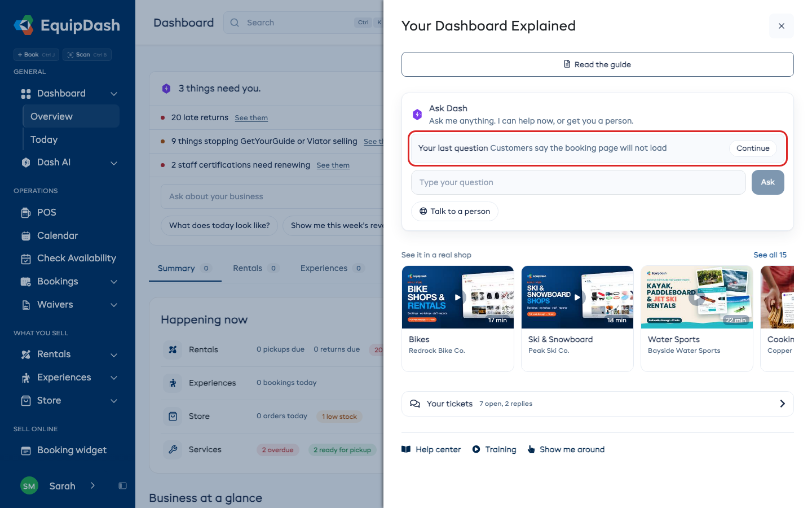The image size is (812, 508).
Task: Click What does today look like chip
Action: pyautogui.click(x=219, y=225)
